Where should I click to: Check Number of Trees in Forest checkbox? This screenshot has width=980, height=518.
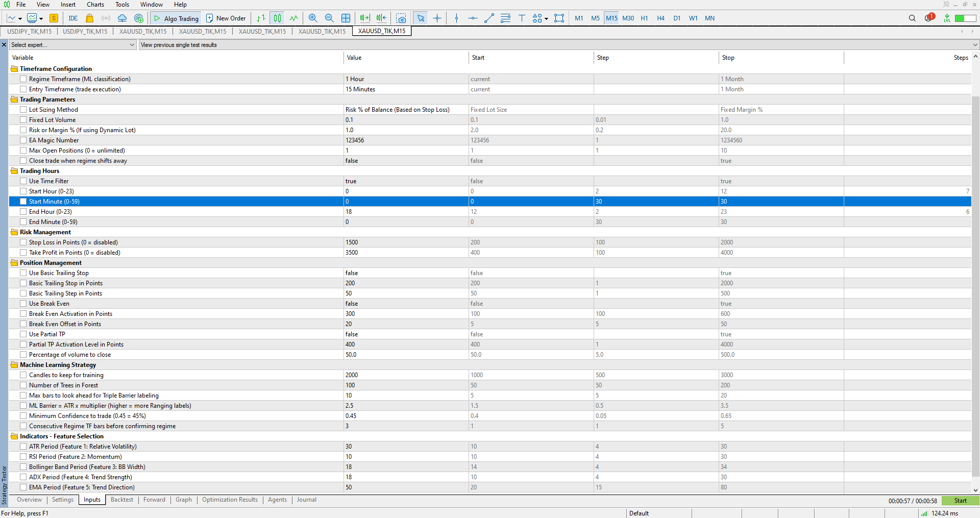[x=23, y=385]
